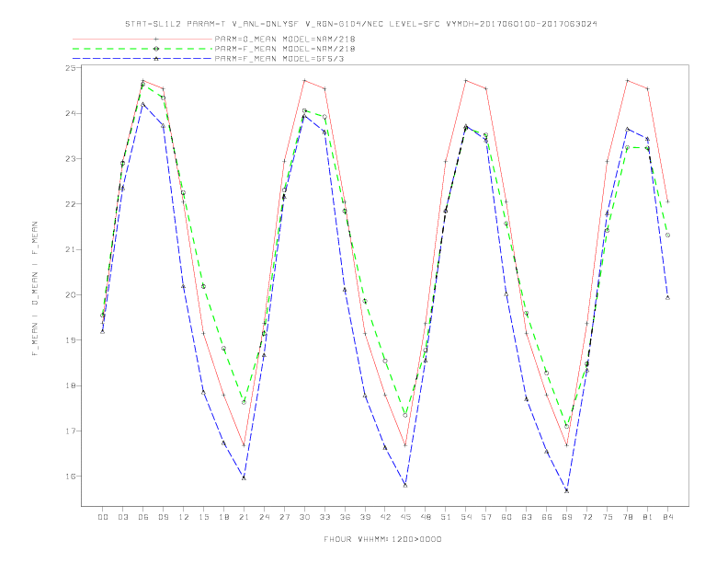Click y-axis tick label 22

click(x=70, y=204)
